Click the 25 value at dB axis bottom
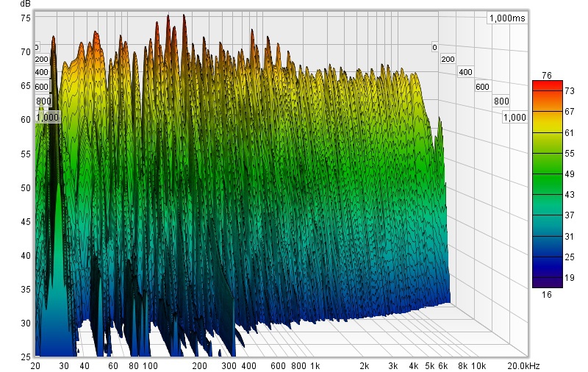 pyautogui.click(x=26, y=357)
